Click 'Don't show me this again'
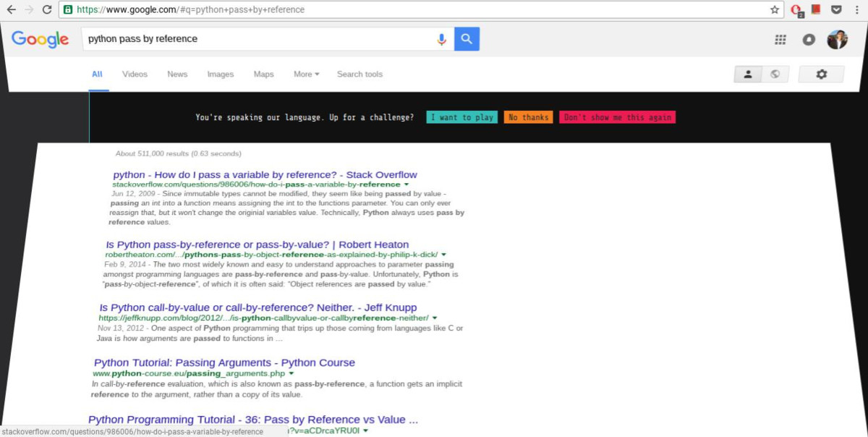The width and height of the screenshot is (868, 437). pos(617,117)
